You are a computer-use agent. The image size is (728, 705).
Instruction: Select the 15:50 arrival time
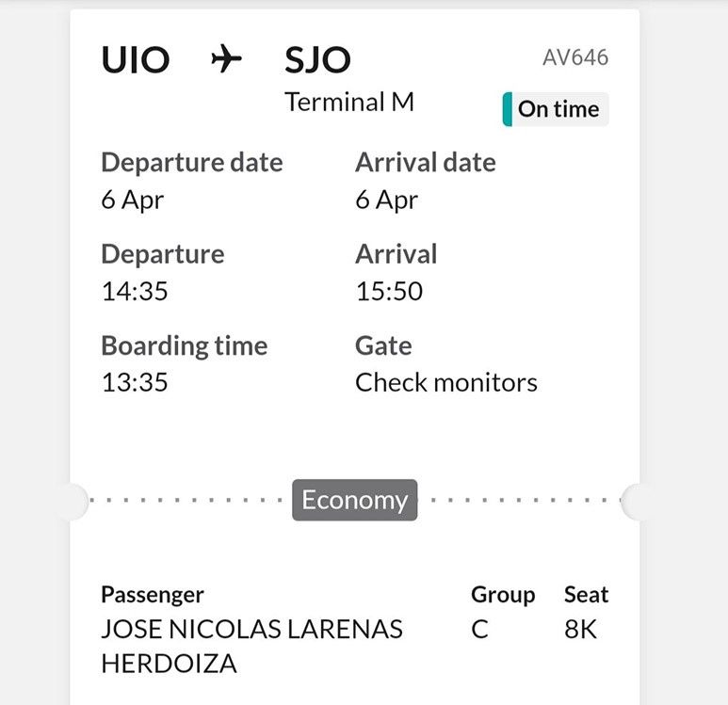(389, 291)
